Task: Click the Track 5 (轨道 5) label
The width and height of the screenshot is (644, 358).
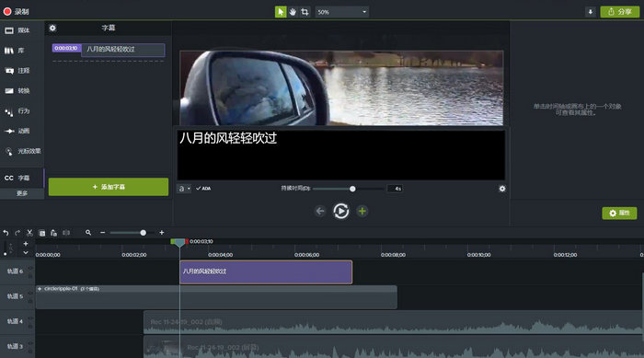Action: coord(16,296)
